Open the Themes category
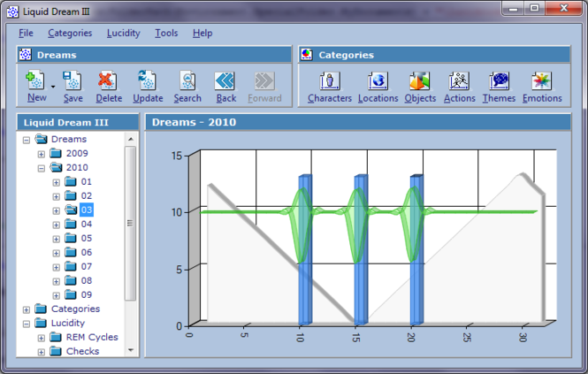 [x=499, y=82]
